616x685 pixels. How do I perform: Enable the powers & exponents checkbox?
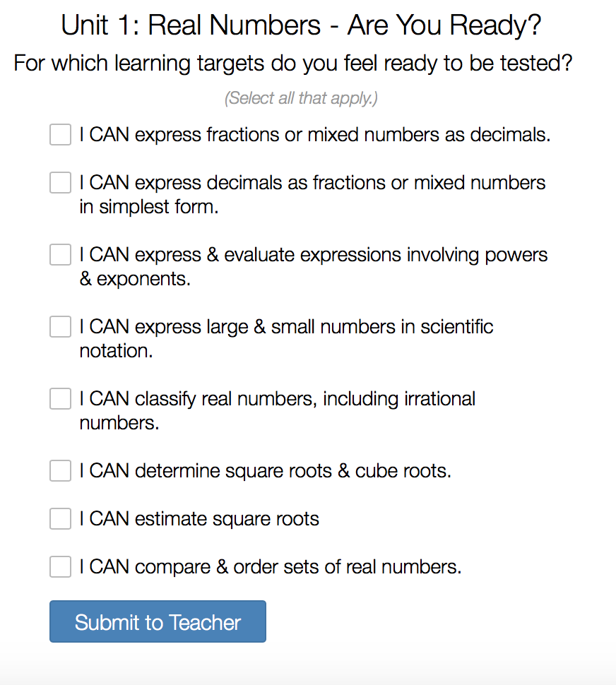click(61, 255)
